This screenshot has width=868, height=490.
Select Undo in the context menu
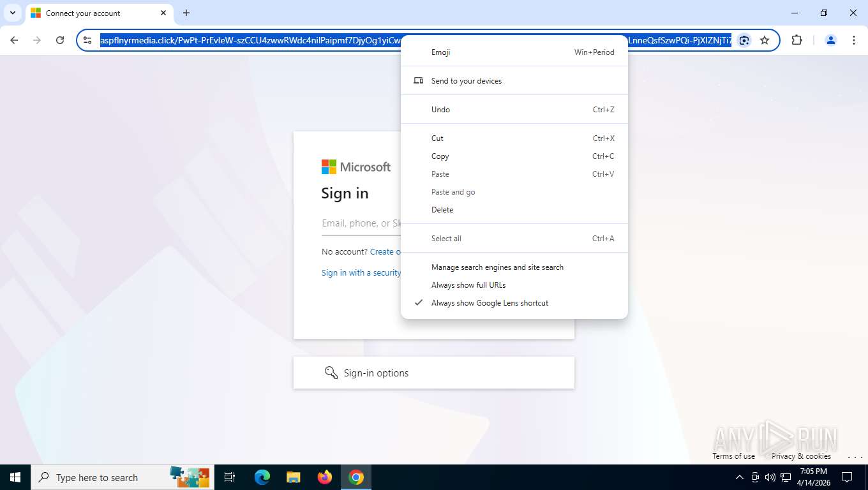tap(514, 110)
